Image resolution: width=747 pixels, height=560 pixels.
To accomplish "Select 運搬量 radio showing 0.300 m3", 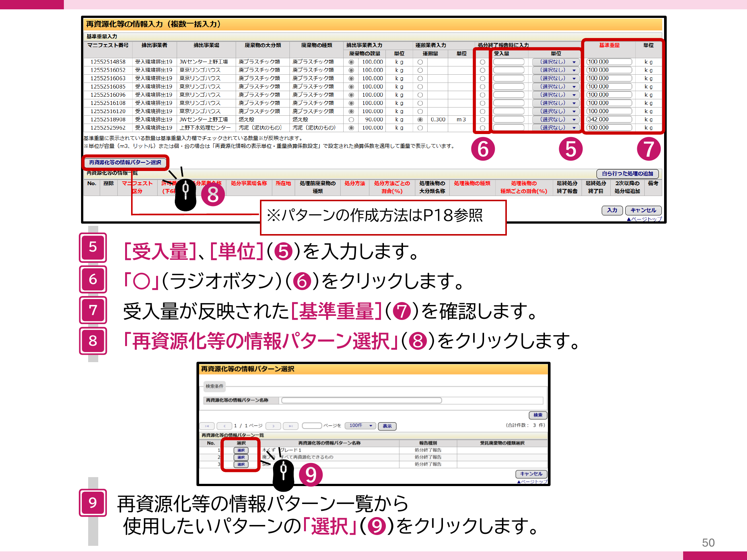I will [x=420, y=119].
